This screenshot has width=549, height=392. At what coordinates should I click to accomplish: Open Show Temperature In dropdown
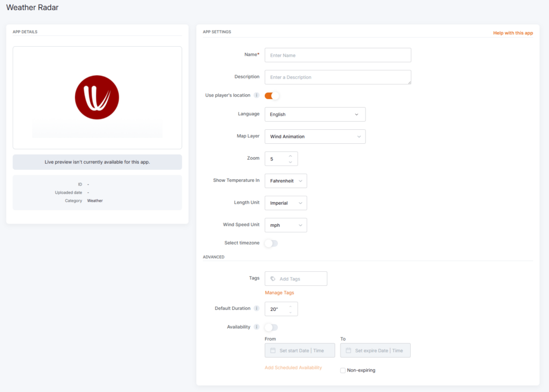(x=286, y=181)
